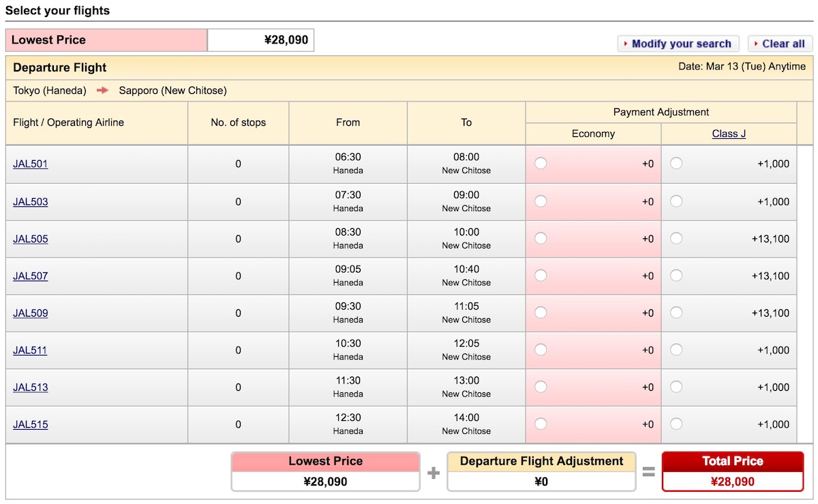Click the Modify your search button
Screen dimensions: 818x504
[678, 44]
